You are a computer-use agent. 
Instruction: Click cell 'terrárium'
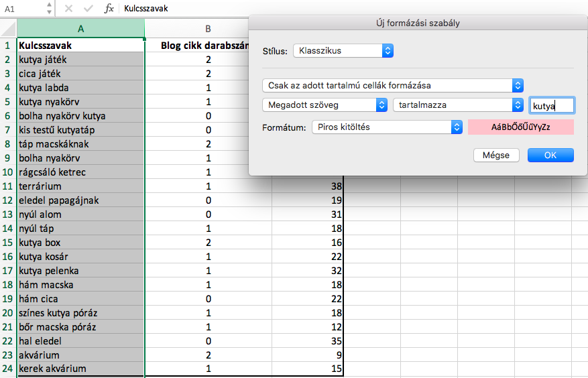(x=80, y=186)
